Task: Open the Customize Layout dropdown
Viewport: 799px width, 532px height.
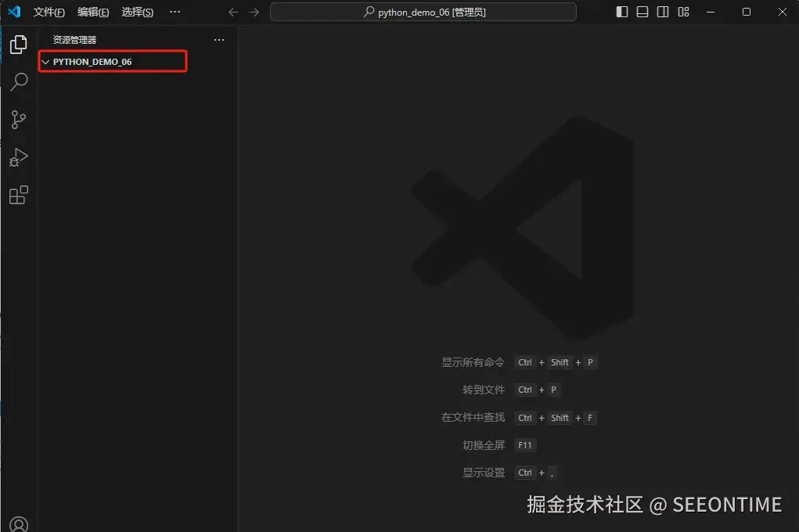Action: (x=684, y=12)
